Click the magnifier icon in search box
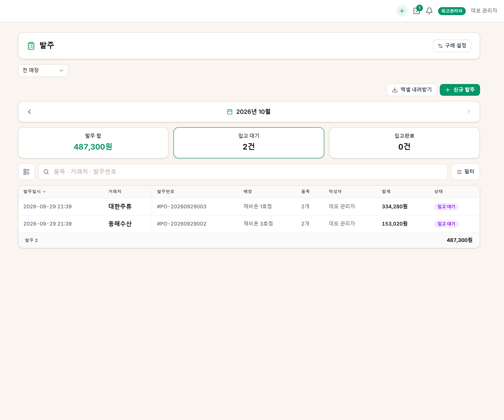 coord(46,172)
